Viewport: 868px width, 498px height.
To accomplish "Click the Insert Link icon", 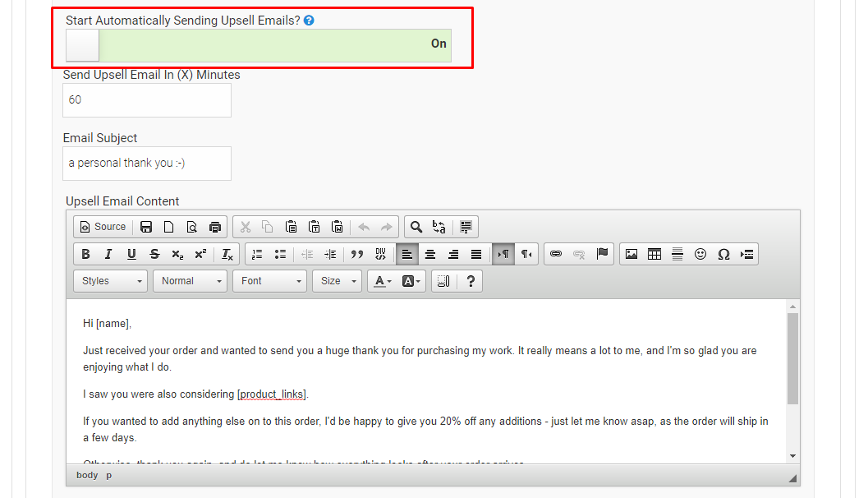I will (556, 254).
